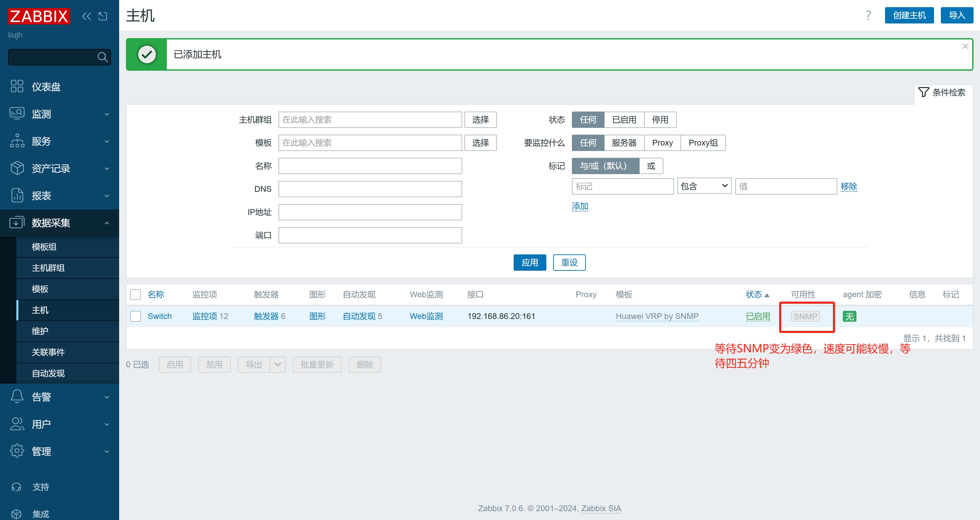980x520 pixels.
Task: Expand the export (导出) dropdown arrow
Action: pos(278,365)
